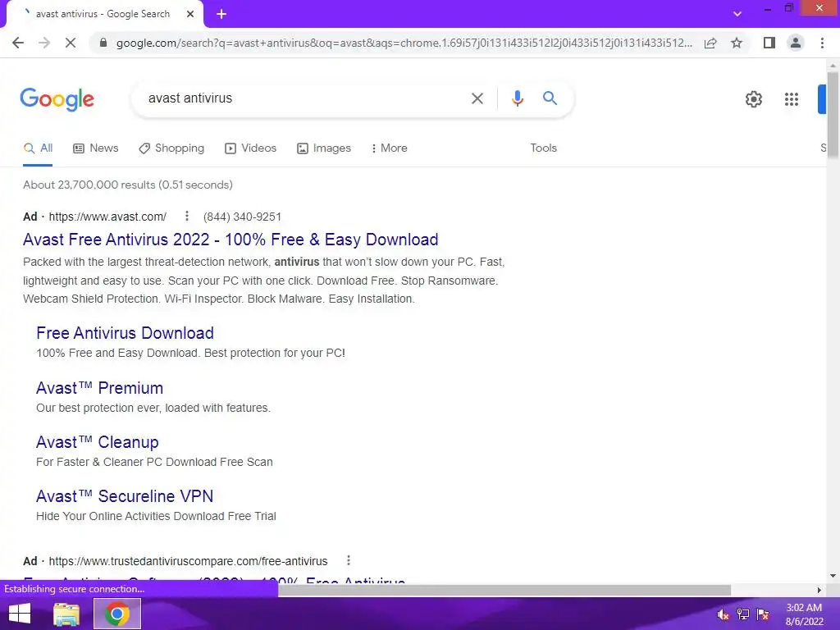The height and width of the screenshot is (630, 840).
Task: Bookmark this page with star icon
Action: [x=737, y=43]
